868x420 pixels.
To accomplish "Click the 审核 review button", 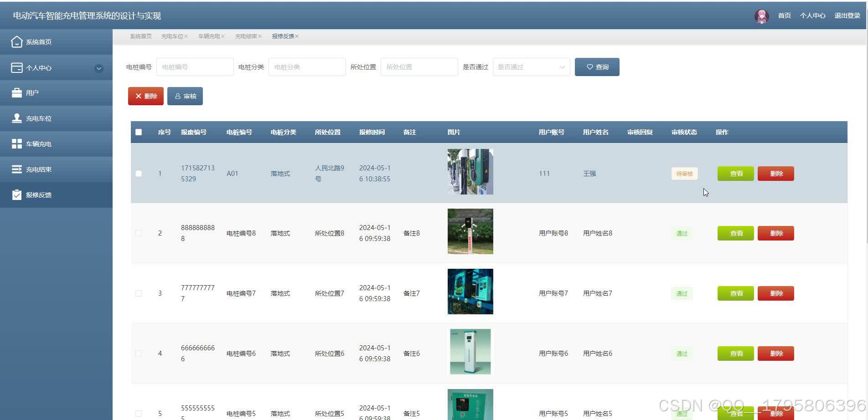I will (x=185, y=96).
